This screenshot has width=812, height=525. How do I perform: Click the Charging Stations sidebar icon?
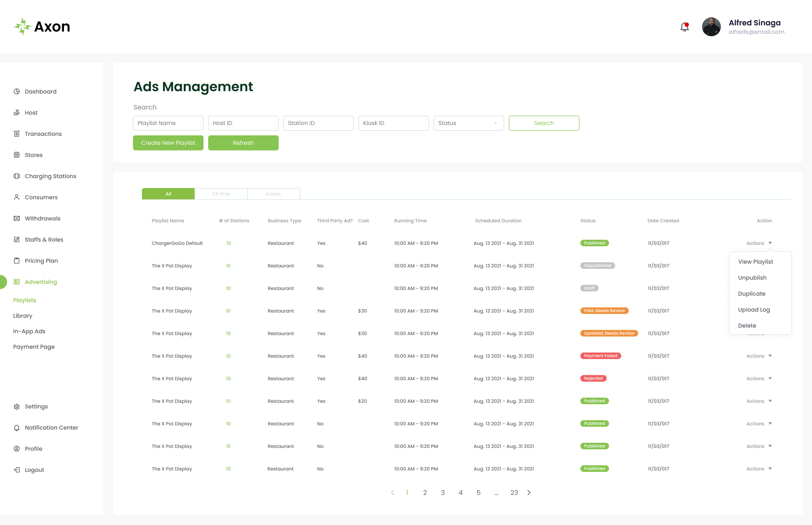[16, 176]
